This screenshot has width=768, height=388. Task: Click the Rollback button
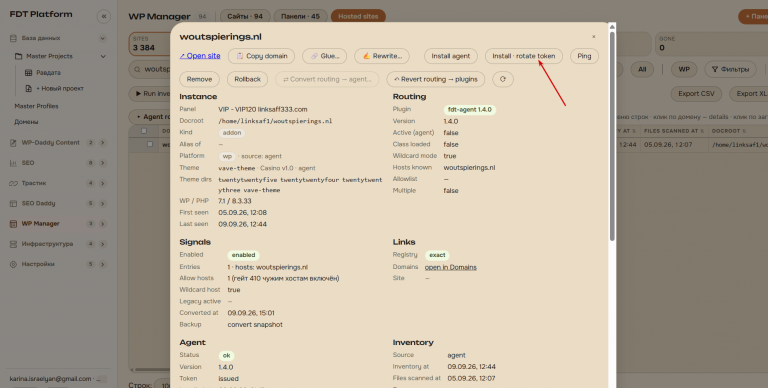click(247, 79)
